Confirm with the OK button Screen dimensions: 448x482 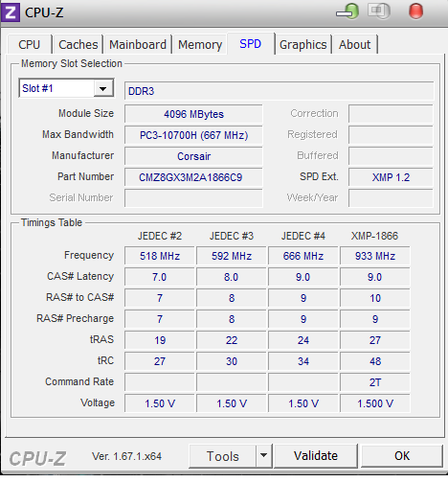(402, 456)
